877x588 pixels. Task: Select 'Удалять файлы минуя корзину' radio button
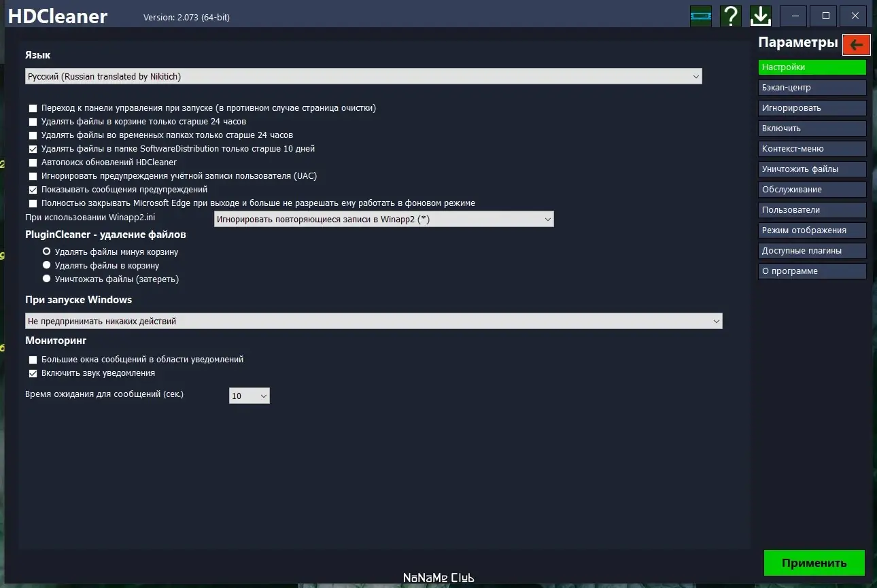tap(47, 252)
